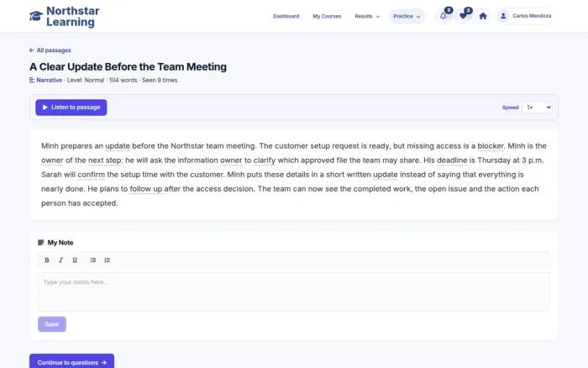Screen dimensions: 588x368
Task: Insert a numbered list in My Note
Action: pos(108,260)
